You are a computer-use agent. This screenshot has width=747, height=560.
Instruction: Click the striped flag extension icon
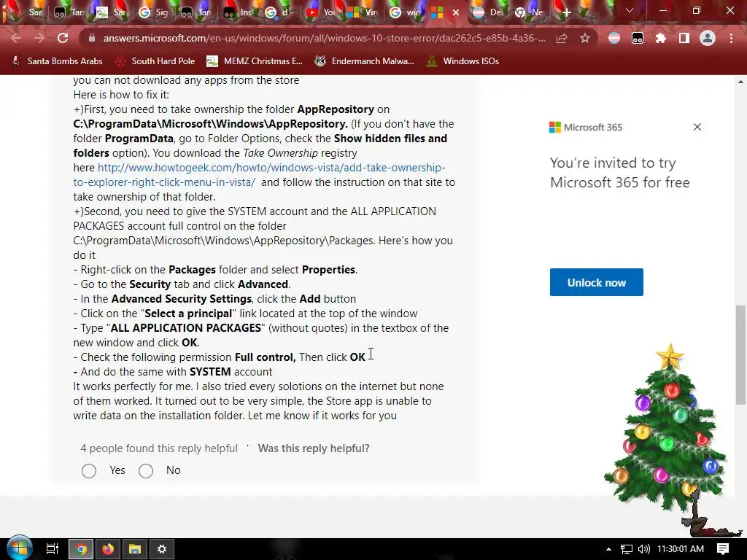pos(614,38)
